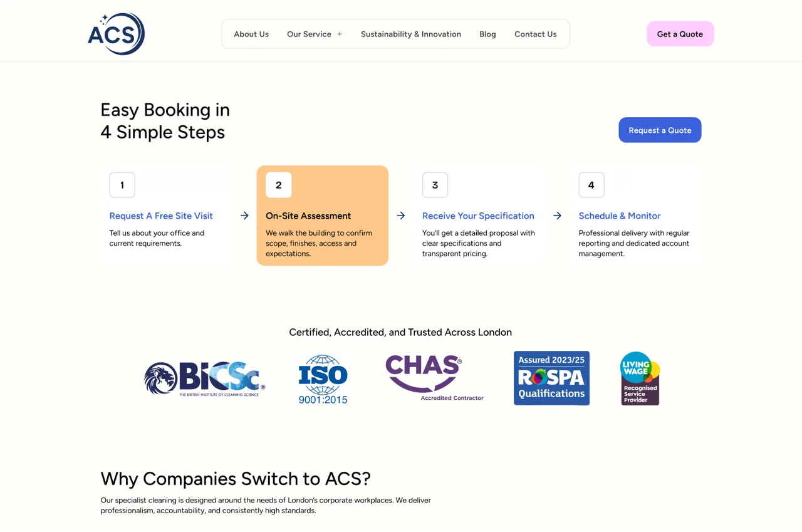Expand the Our Service plus icon
Image resolution: width=802 pixels, height=532 pixels.
(x=340, y=34)
